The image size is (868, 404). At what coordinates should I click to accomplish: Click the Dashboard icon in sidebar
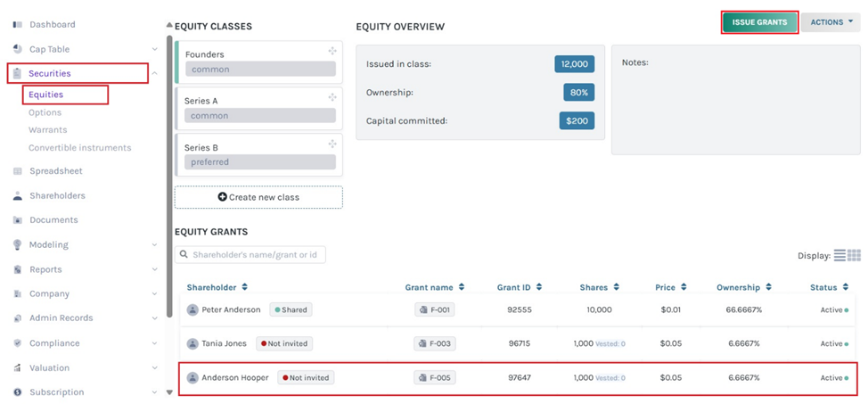click(18, 24)
